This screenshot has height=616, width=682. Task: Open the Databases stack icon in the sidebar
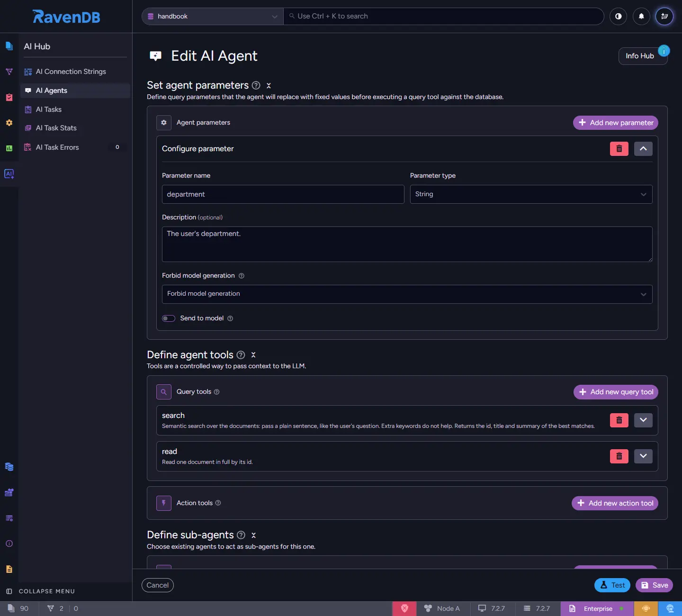(x=9, y=467)
